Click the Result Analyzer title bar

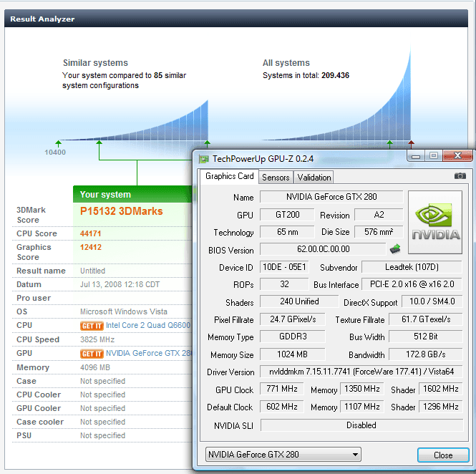coord(236,19)
